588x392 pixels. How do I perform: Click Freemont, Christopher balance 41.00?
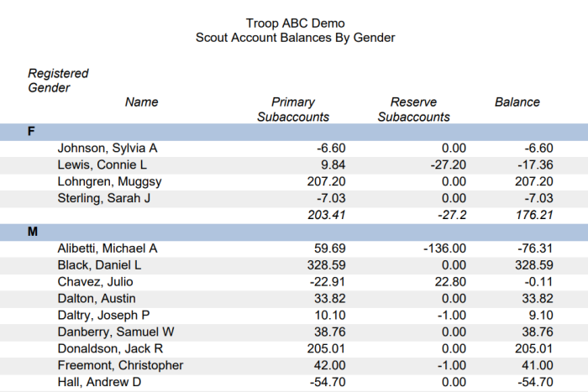click(x=538, y=365)
